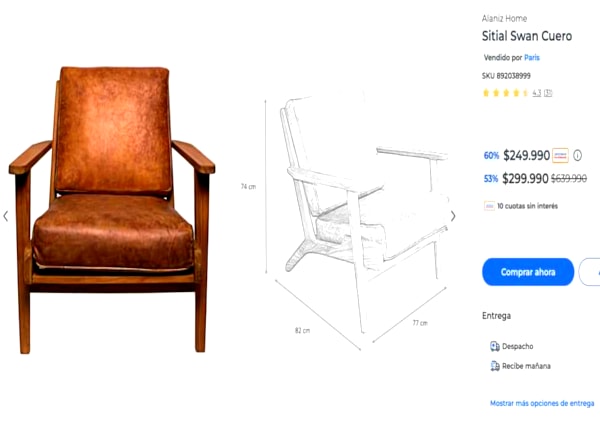Viewport: 600px width, 430px height.
Task: Open the review count in parentheses
Action: tap(548, 93)
